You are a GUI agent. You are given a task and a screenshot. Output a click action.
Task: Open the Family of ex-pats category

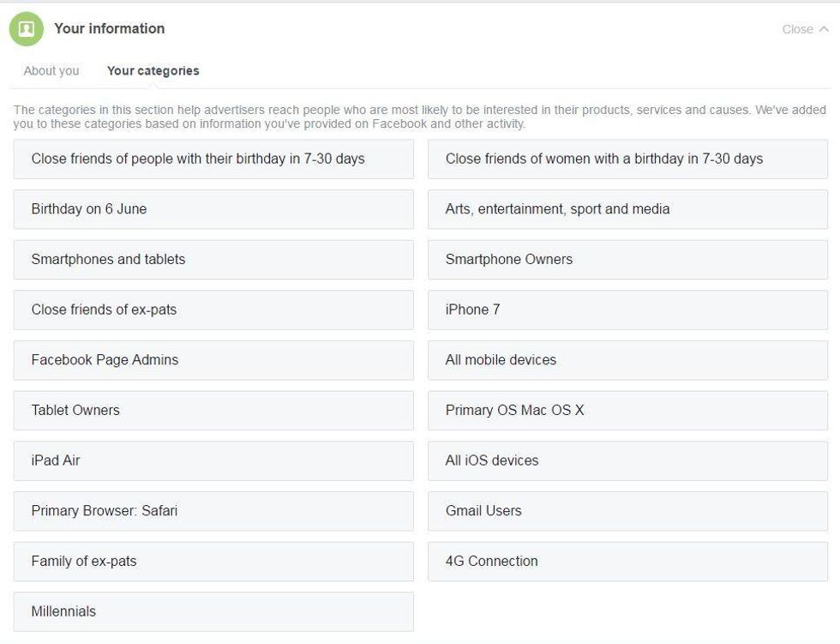coord(213,562)
